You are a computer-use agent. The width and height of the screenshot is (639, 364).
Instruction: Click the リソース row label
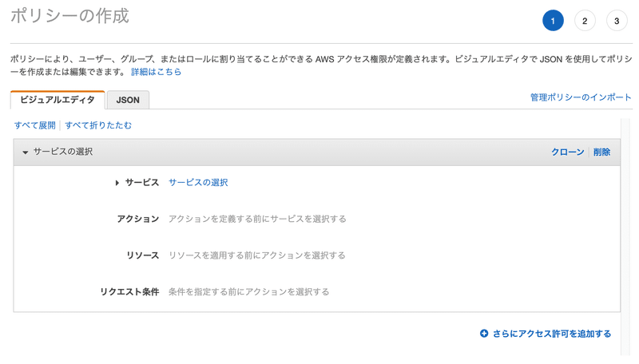(143, 255)
